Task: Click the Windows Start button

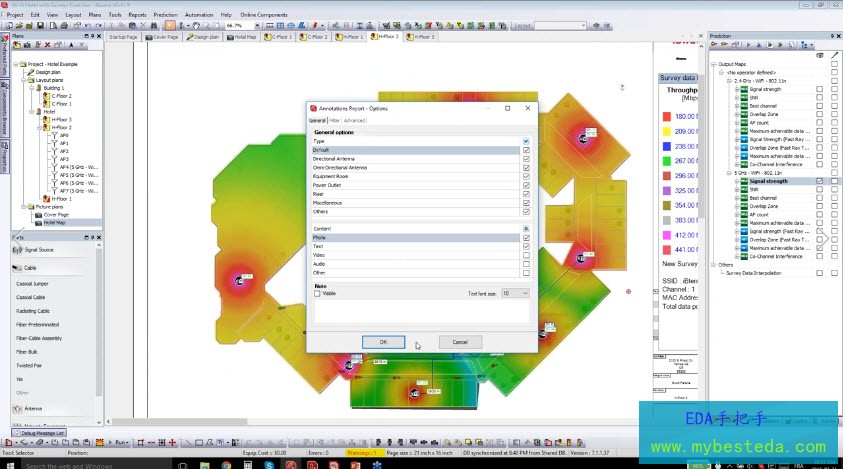Action: [x=9, y=464]
